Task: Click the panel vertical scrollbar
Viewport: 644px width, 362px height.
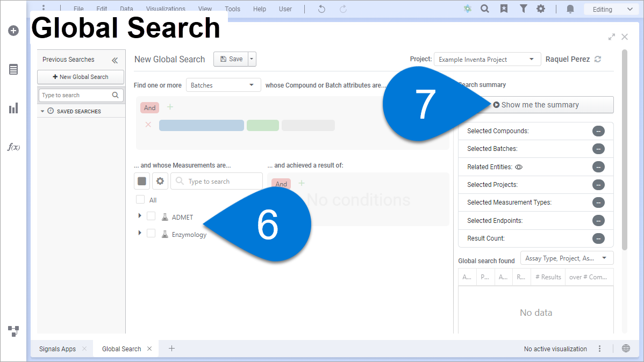Action: [625, 150]
